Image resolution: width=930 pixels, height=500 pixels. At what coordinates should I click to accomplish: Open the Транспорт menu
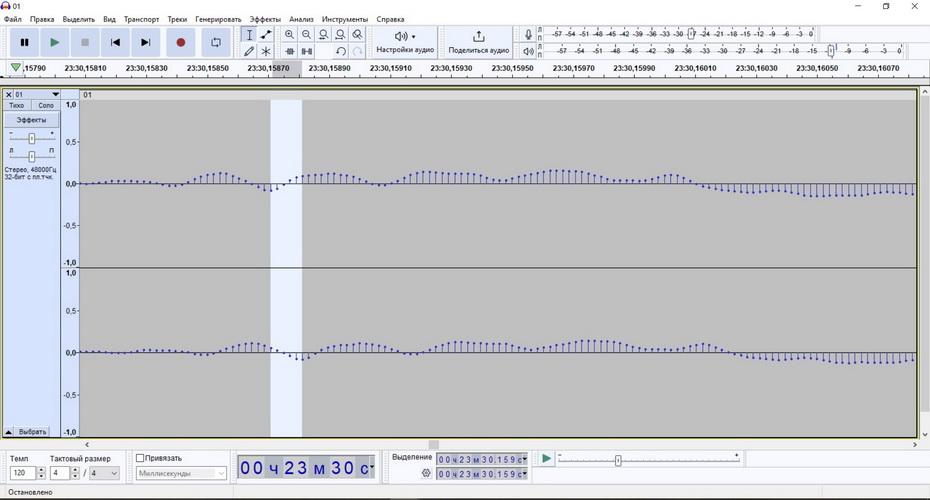pos(141,19)
